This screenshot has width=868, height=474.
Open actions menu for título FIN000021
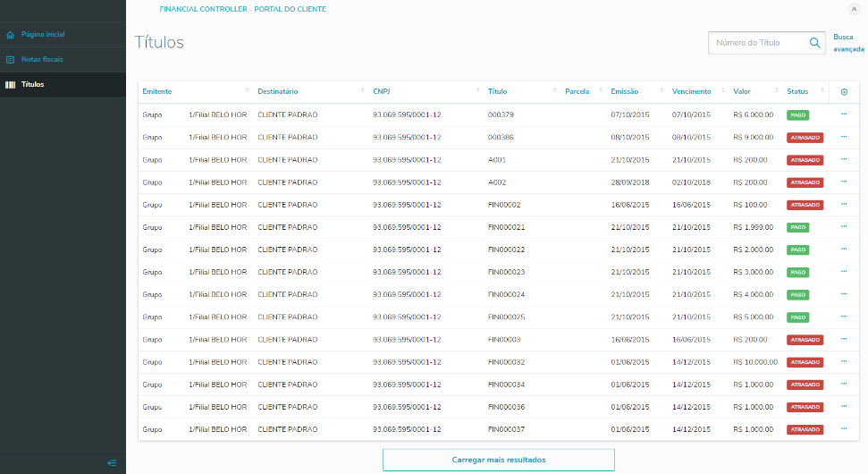844,227
